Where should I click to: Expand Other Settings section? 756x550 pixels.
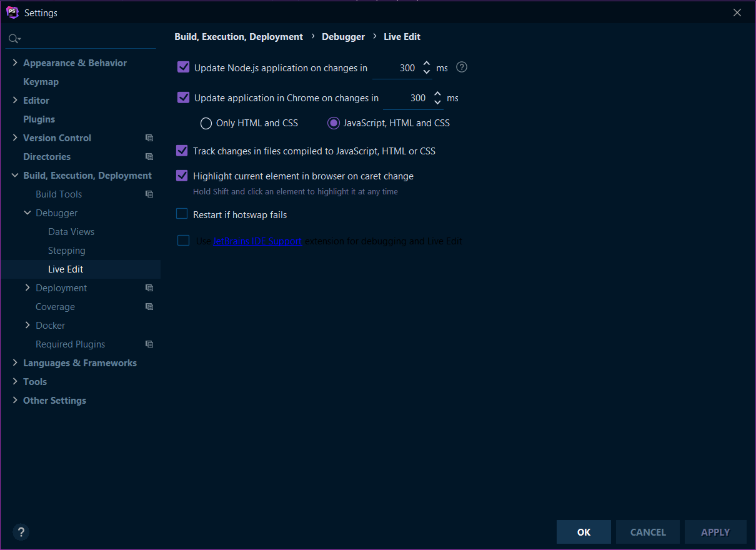tap(15, 400)
